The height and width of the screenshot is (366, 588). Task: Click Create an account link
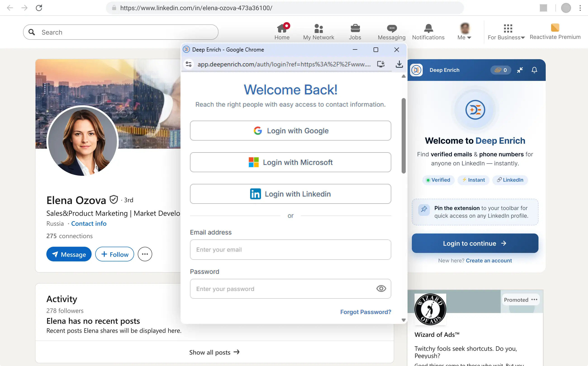[489, 261]
